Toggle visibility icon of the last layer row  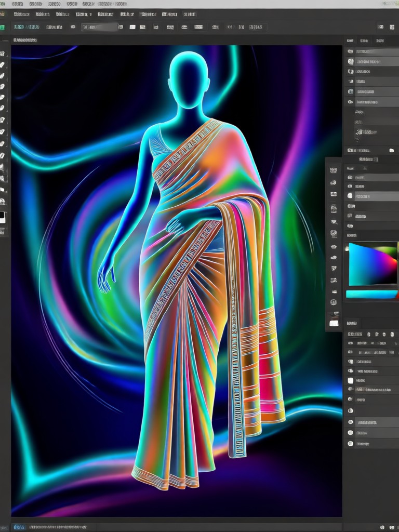pyautogui.click(x=351, y=444)
